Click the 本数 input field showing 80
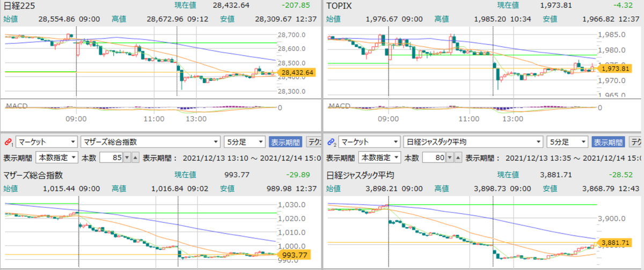Image resolution: width=644 pixels, height=270 pixels. (434, 158)
